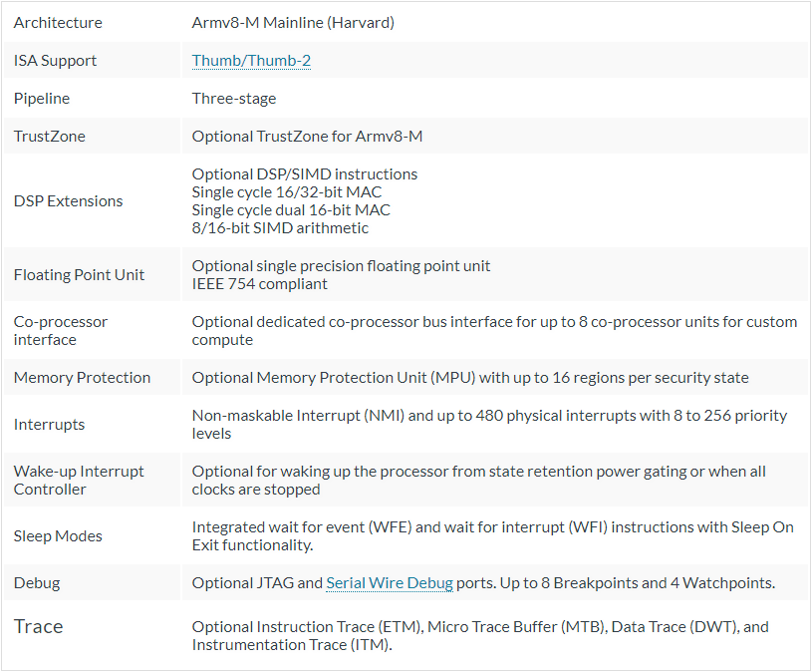The image size is (812, 672).
Task: Click Single cycle dual 16-bit MAC line
Action: point(291,209)
